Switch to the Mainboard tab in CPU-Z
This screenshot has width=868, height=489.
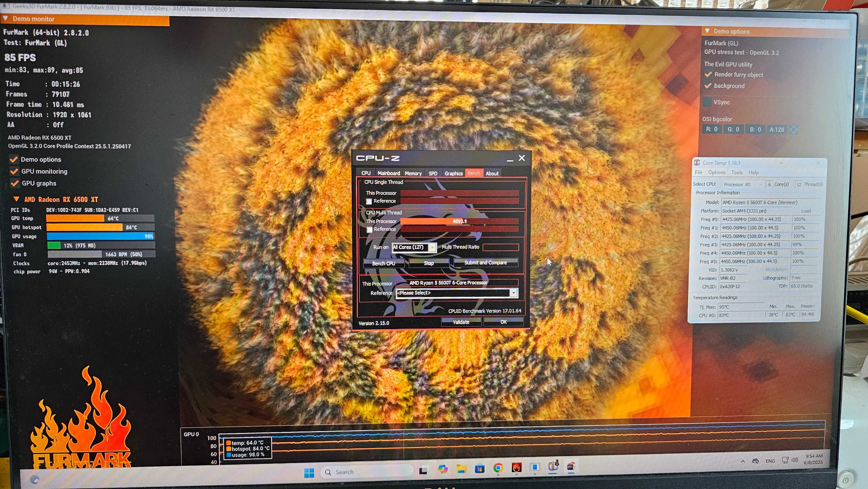[x=388, y=173]
